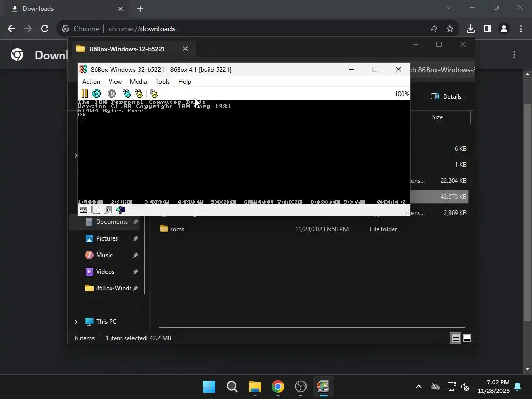The height and width of the screenshot is (399, 532).
Task: Click the second floppy drive status icon
Action: pos(108,210)
